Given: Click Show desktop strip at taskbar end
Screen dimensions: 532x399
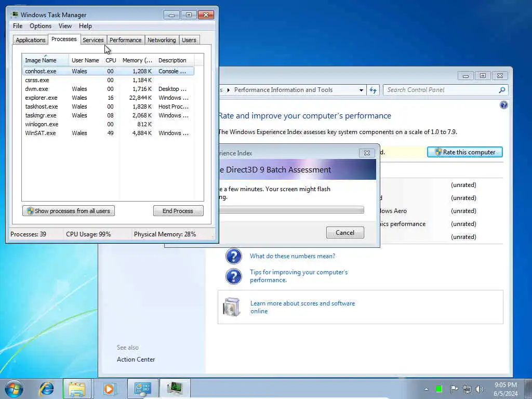Looking at the screenshot, I should pyautogui.click(x=528, y=389).
